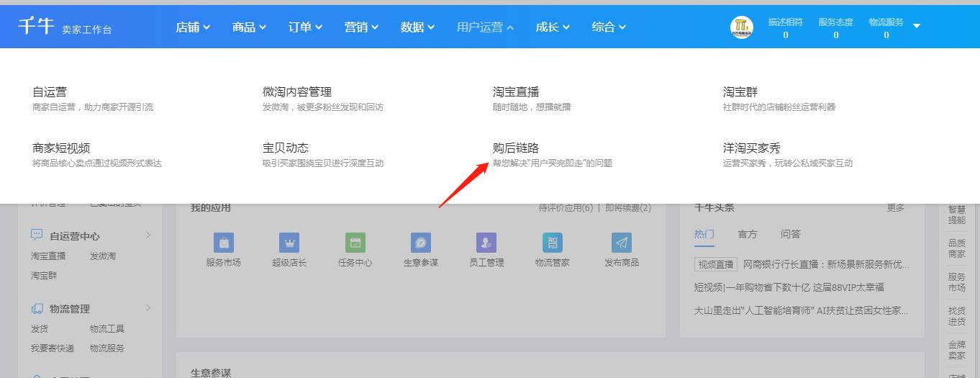Click 我要寄快递 in left sidebar
Image resolution: width=980 pixels, height=378 pixels.
click(53, 348)
